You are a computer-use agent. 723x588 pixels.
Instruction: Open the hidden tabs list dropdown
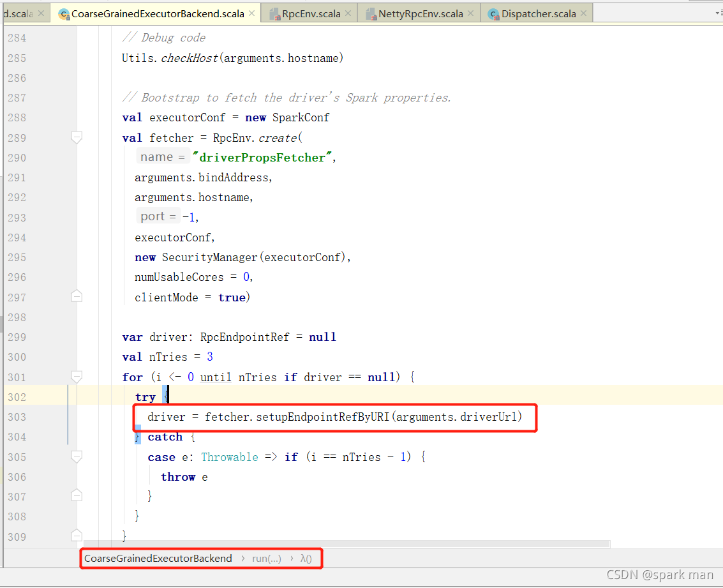pos(719,13)
